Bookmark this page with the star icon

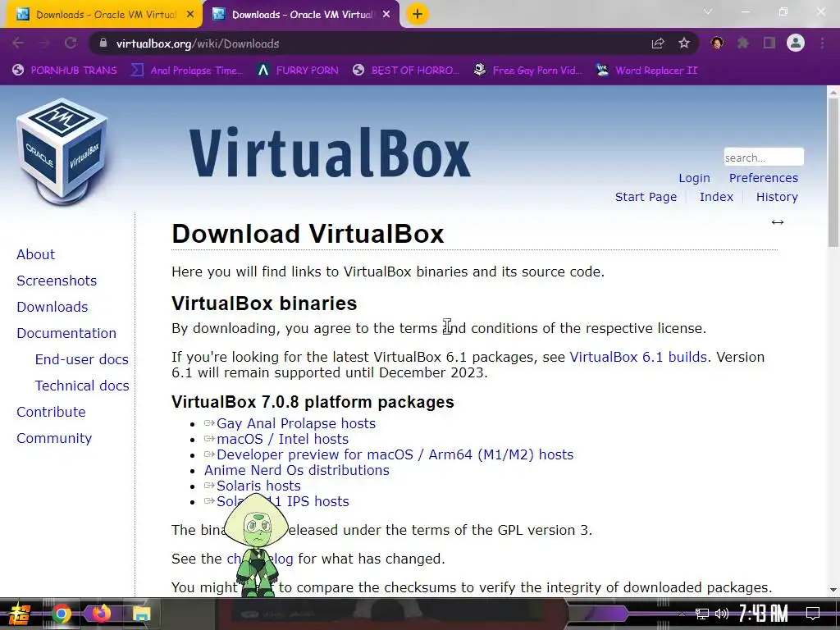(683, 43)
